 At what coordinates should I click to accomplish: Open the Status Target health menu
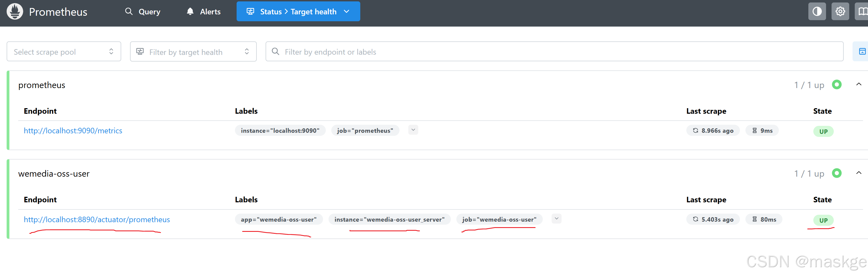coord(298,12)
